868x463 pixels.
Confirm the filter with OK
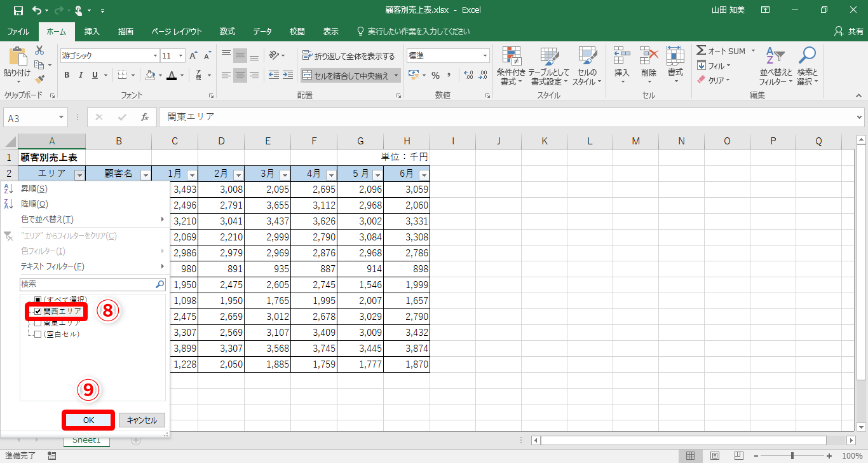[89, 420]
